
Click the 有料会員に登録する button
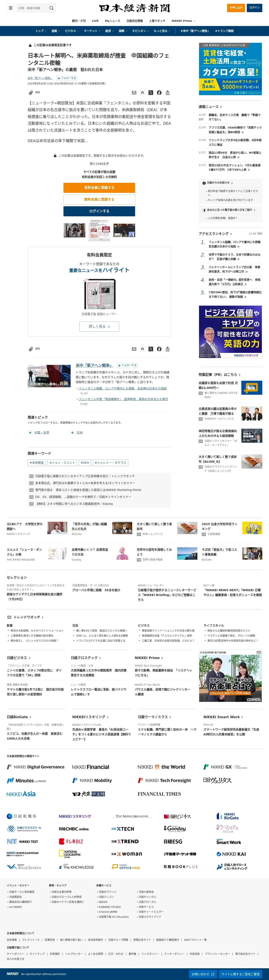[99, 188]
